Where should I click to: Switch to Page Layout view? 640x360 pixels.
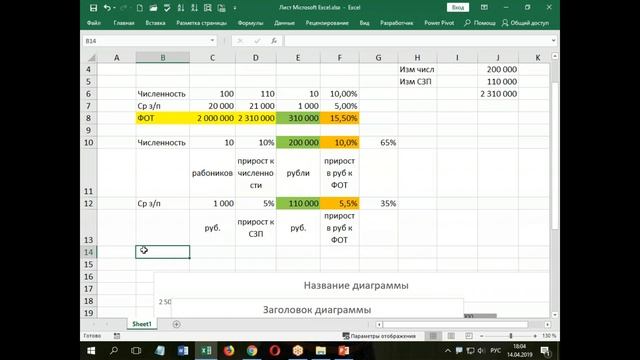point(451,336)
